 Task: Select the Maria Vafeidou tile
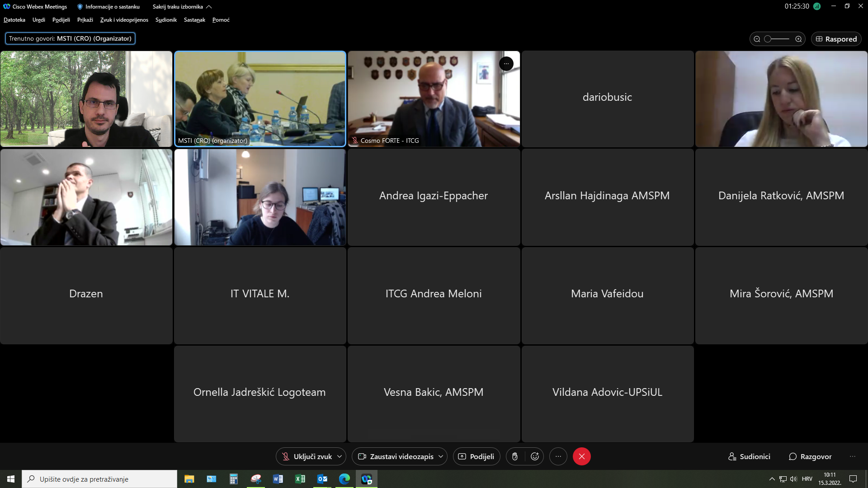[x=607, y=296]
